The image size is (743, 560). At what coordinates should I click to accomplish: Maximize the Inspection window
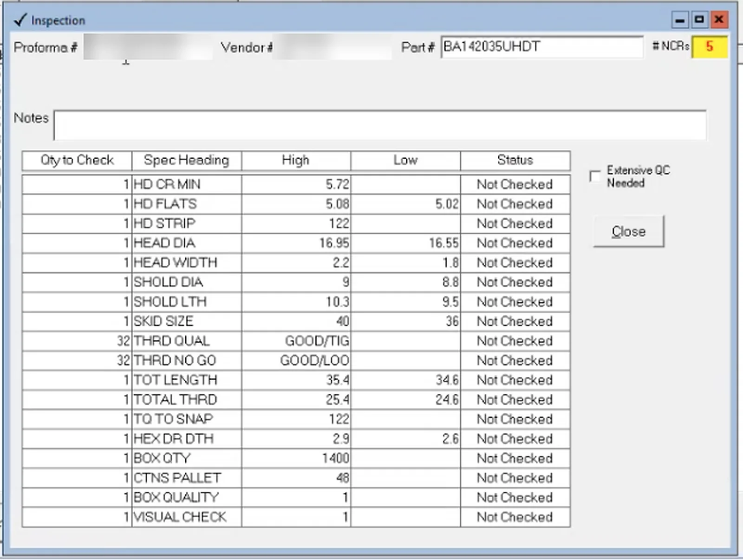(x=699, y=20)
